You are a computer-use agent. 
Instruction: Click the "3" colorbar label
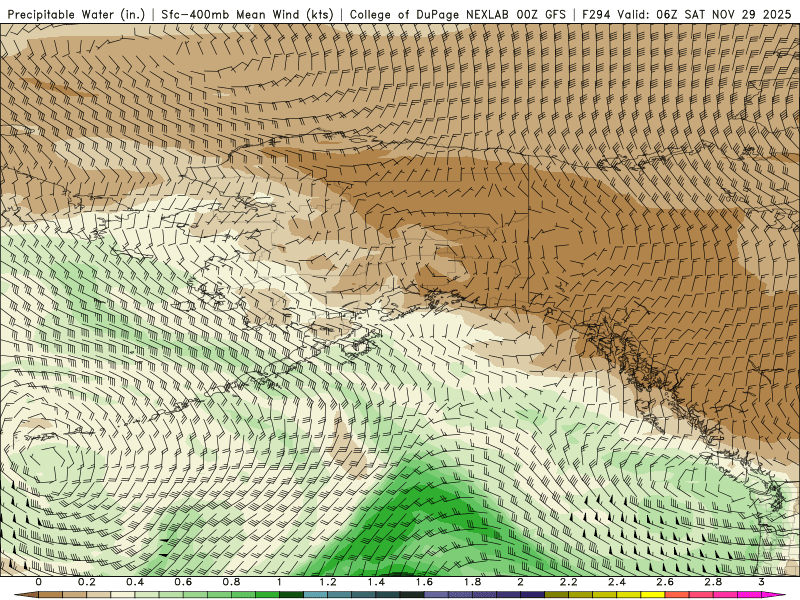[761, 582]
